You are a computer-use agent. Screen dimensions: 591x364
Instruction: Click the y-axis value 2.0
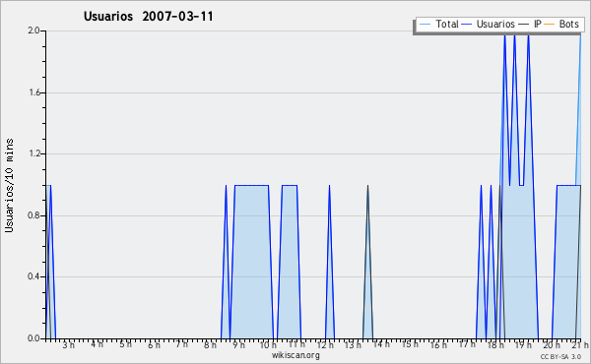[33, 30]
